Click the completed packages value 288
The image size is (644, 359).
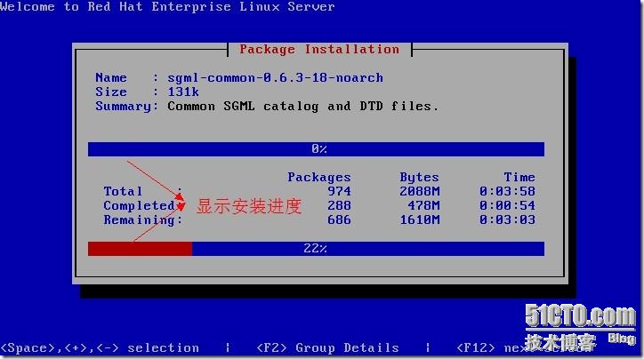(339, 205)
